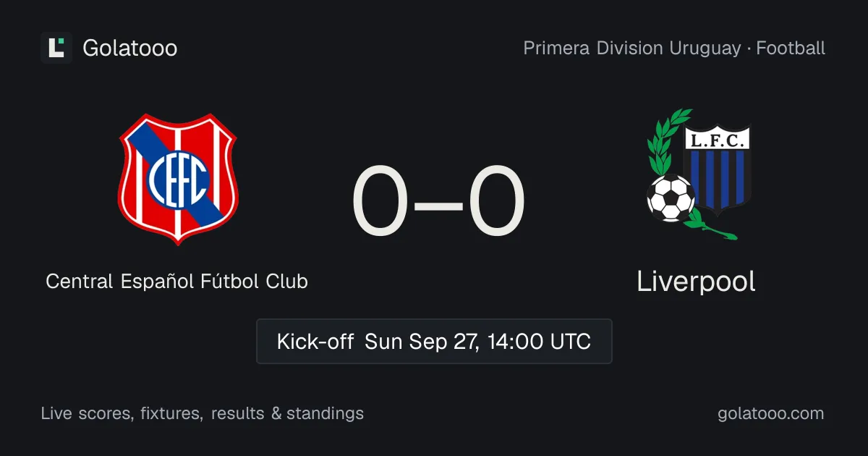The height and width of the screenshot is (456, 868).
Task: Click the Sun Sep 27, 14:00 UTC date
Action: tap(477, 341)
